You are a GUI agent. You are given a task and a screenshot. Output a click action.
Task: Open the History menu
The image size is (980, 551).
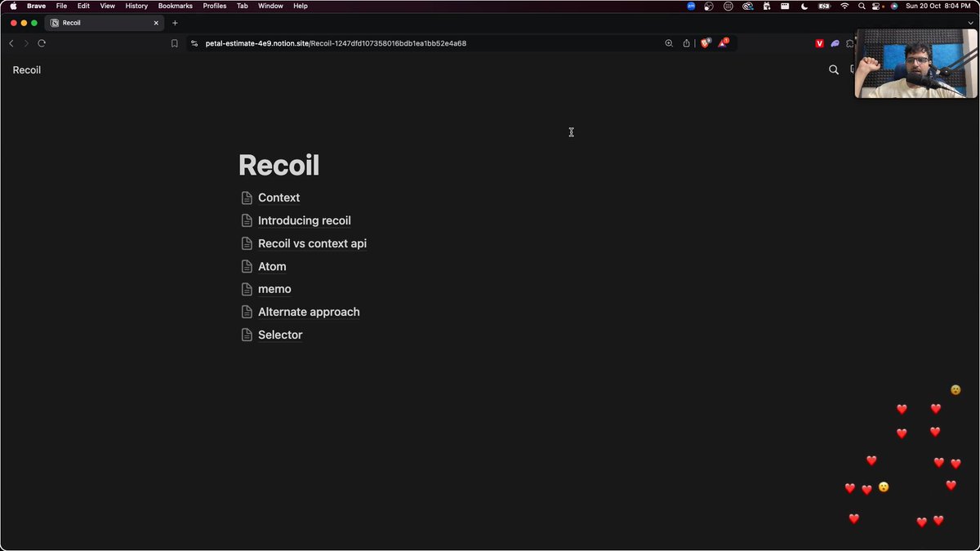(x=136, y=6)
